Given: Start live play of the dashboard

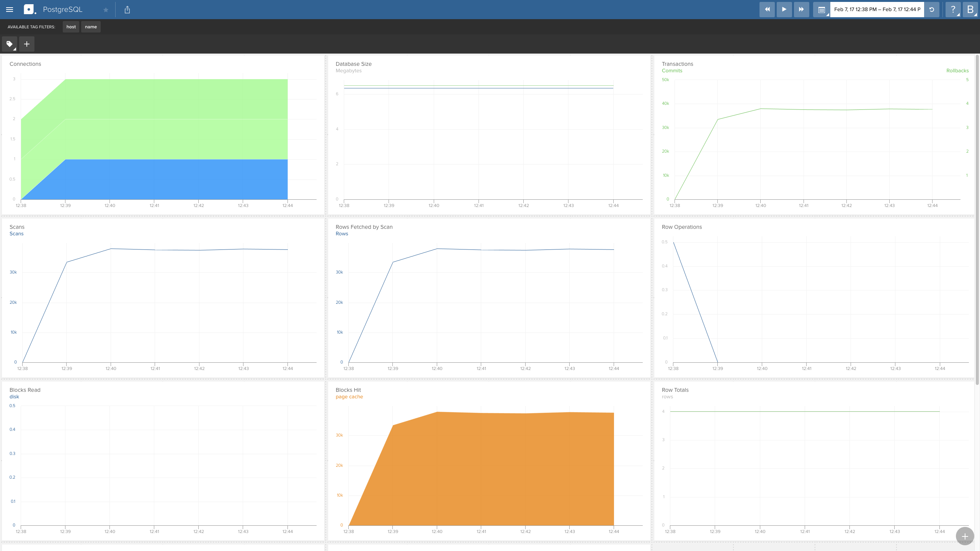Looking at the screenshot, I should click(x=784, y=10).
